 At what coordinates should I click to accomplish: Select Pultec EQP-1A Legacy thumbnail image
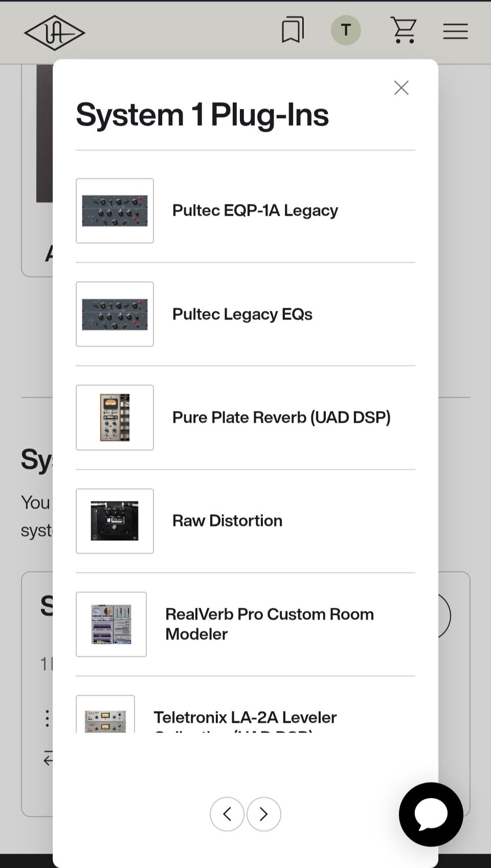coord(115,211)
